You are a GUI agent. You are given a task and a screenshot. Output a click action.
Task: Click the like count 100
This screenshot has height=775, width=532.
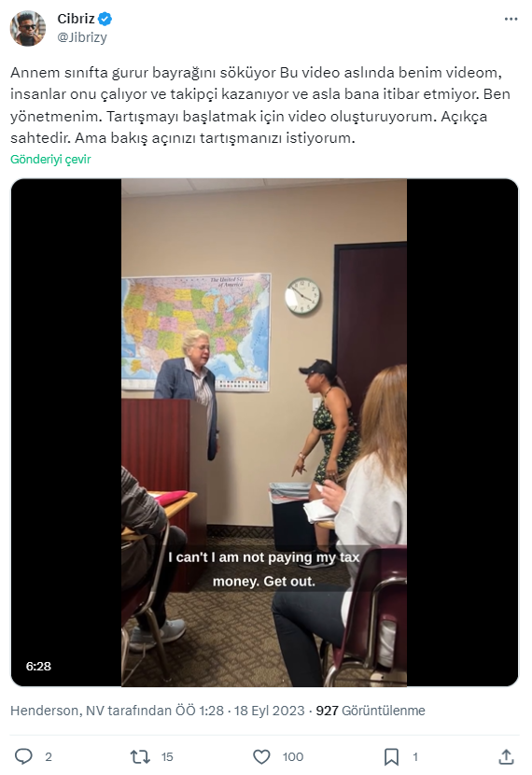[292, 756]
